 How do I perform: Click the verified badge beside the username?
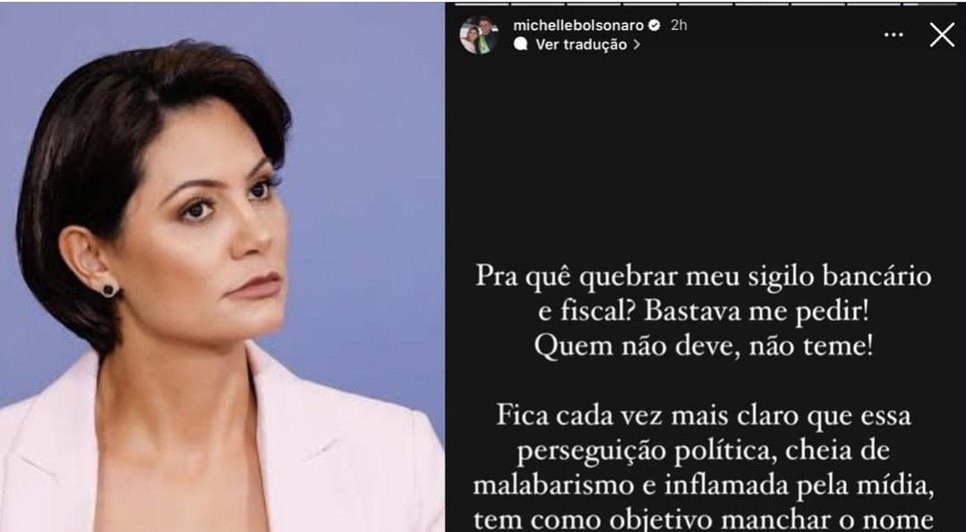(654, 25)
